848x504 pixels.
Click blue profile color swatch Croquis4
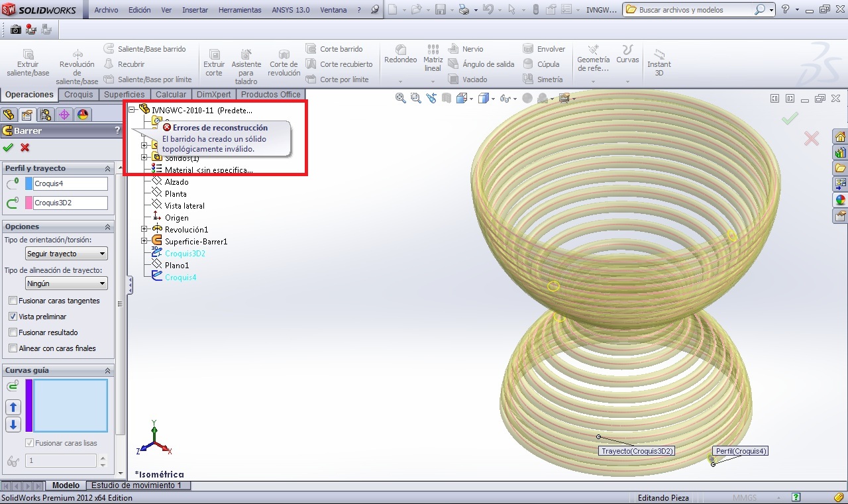point(28,183)
